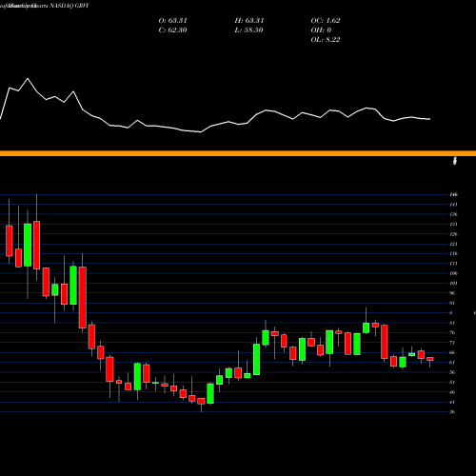Select the 41 price axis label
The image size is (476, 476).
tap(452, 402)
